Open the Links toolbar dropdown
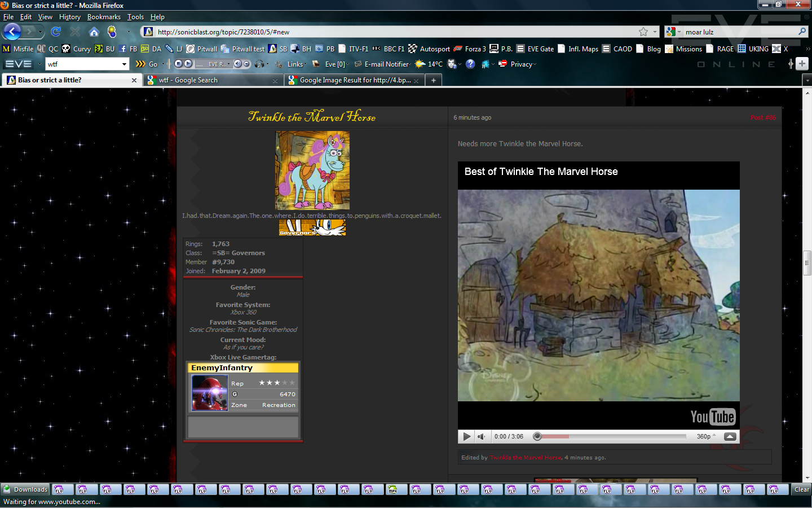Screen dimensions: 812x508 coord(296,64)
